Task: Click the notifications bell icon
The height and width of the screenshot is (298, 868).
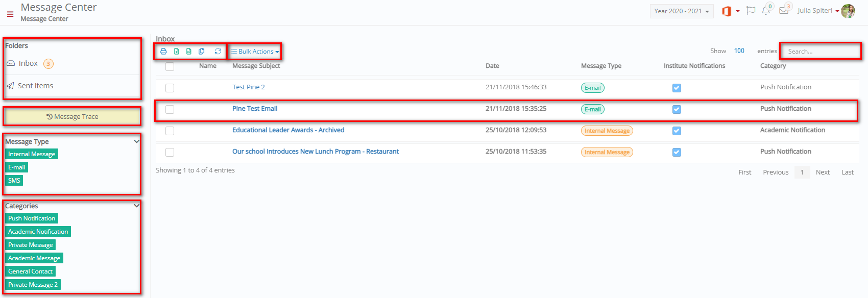Action: [x=766, y=11]
